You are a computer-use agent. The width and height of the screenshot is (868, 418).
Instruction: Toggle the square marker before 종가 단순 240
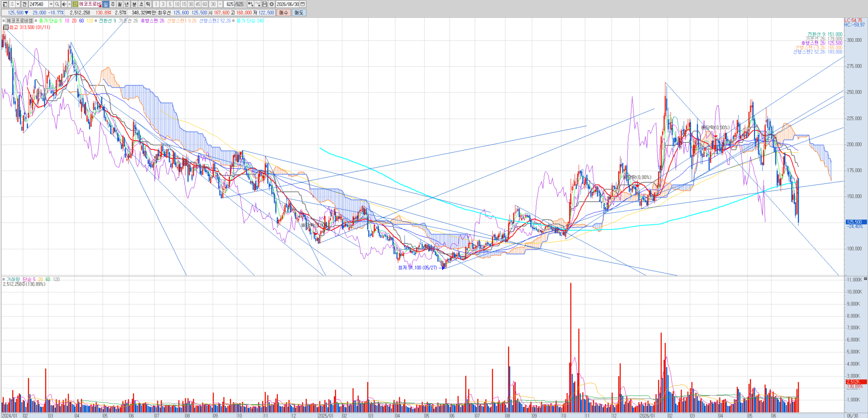pos(233,21)
